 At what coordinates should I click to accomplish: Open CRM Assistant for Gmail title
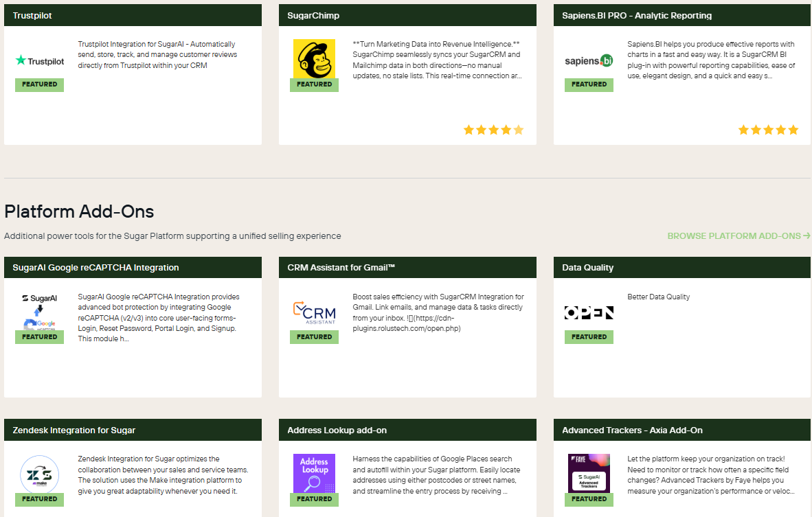tap(341, 268)
